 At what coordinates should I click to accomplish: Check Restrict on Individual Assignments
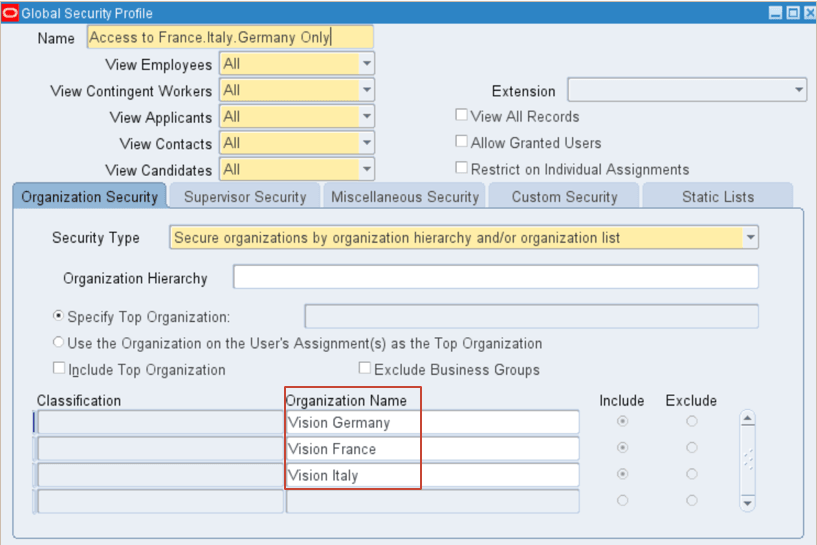tap(461, 167)
